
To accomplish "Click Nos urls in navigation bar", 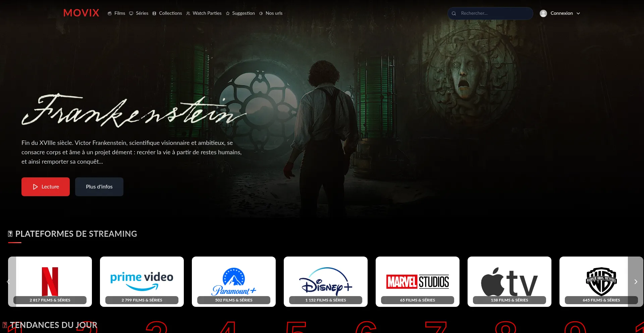I will pos(271,13).
